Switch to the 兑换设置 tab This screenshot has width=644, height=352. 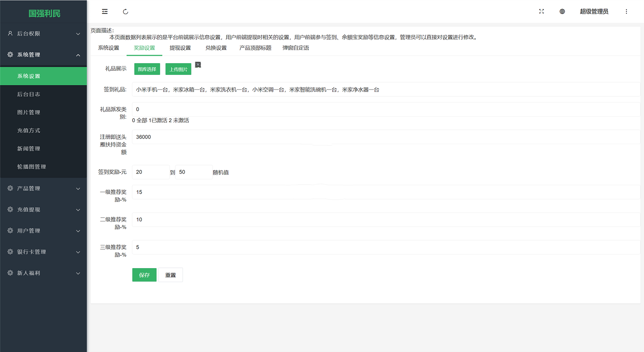[215, 48]
